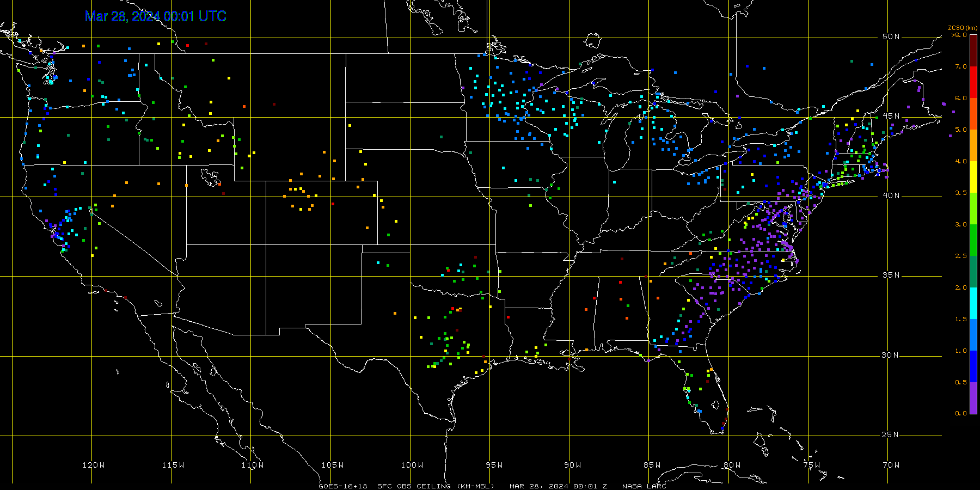This screenshot has height=490, width=980.
Task: Click the 4.0 legend value
Action: 961,161
